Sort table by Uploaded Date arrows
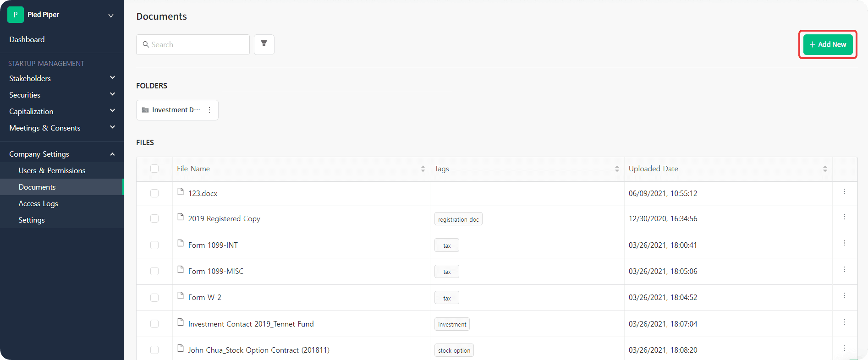The width and height of the screenshot is (868, 360). click(x=825, y=169)
